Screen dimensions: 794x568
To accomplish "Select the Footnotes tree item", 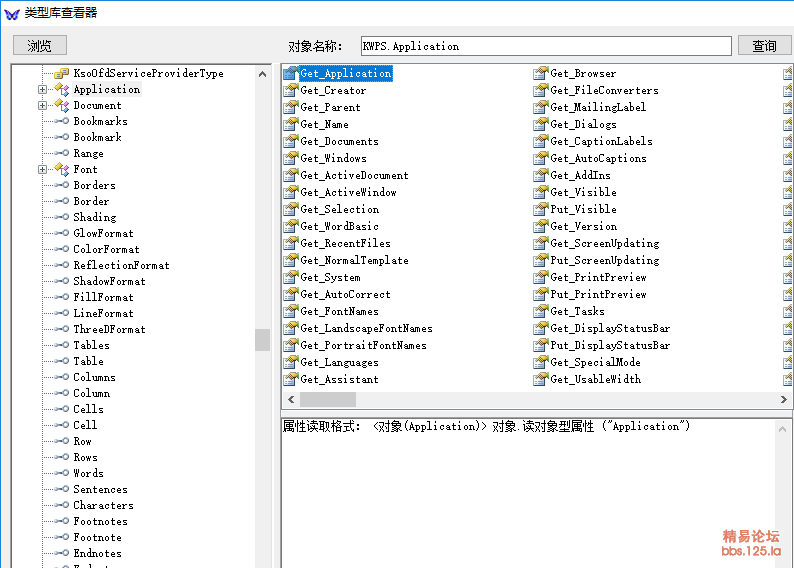I will 100,521.
